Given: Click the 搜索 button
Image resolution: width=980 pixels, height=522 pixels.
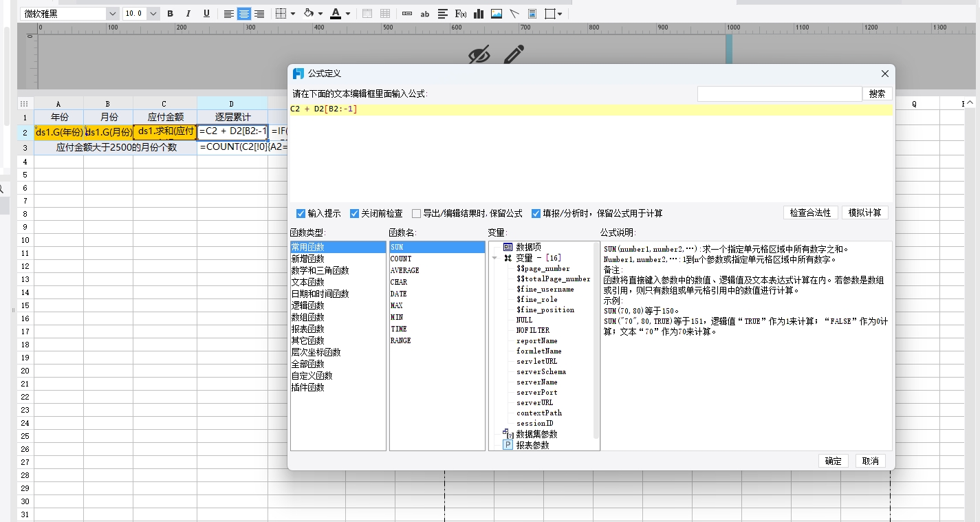Looking at the screenshot, I should (877, 94).
